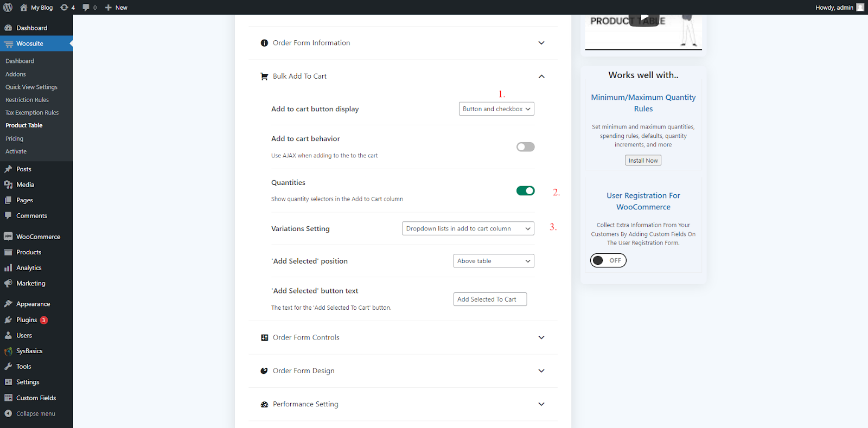Toggle User Registration For WooCommerce OFF switch
The height and width of the screenshot is (428, 868).
[608, 261]
